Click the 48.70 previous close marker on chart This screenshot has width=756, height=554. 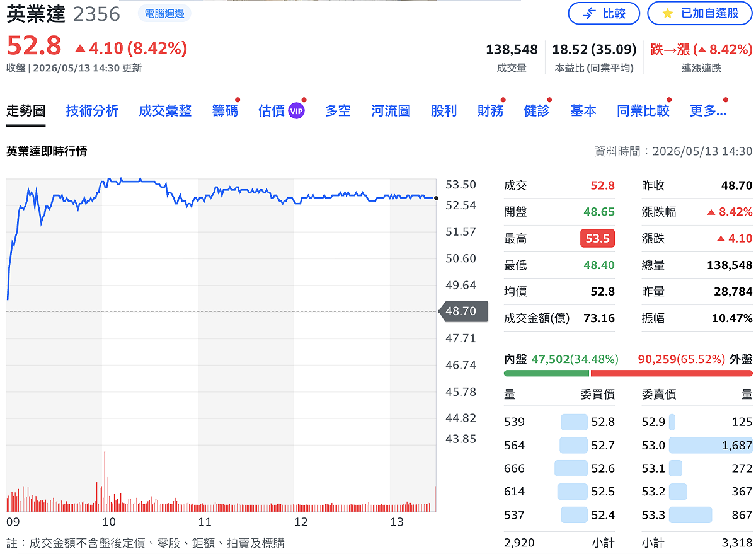pos(463,311)
